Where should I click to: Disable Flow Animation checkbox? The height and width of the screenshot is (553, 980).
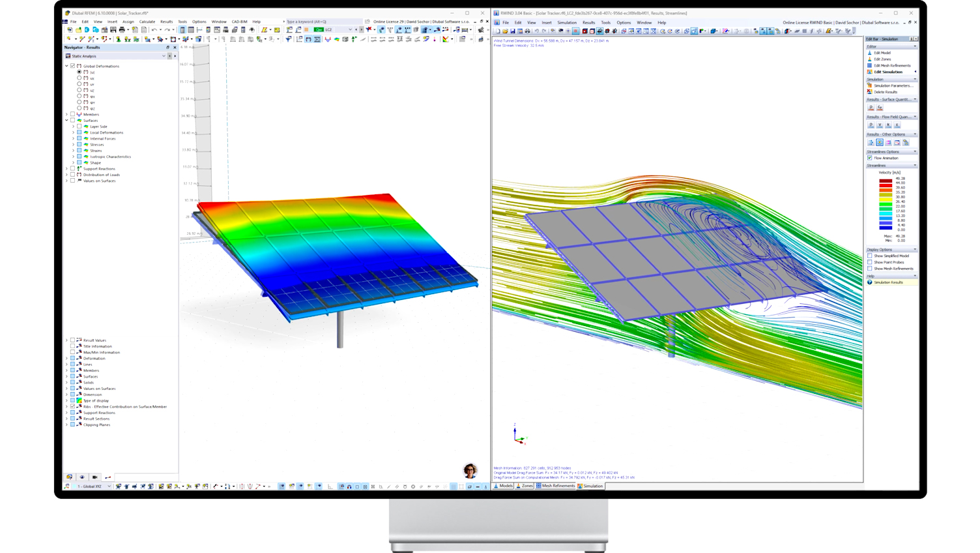pyautogui.click(x=869, y=158)
